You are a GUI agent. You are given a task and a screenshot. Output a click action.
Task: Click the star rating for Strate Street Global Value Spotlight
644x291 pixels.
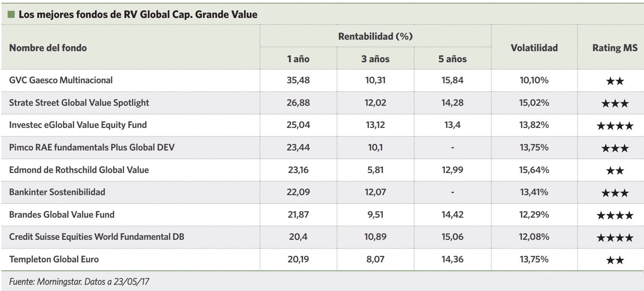(x=615, y=103)
